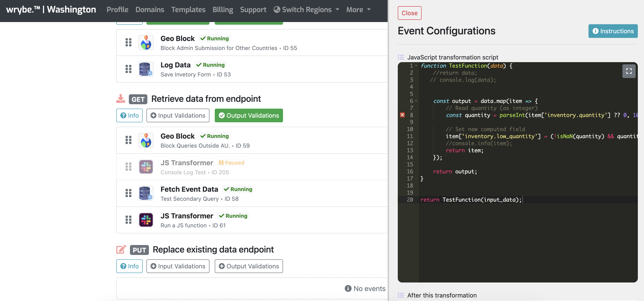Toggle the Running status on Fetch Event Data
The image size is (644, 301).
tap(238, 189)
